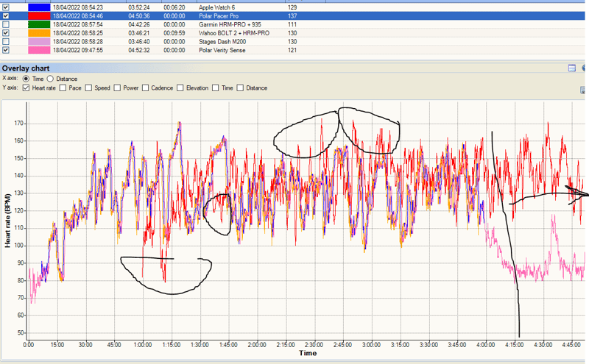Click duration value 04:50:36

coord(139,15)
